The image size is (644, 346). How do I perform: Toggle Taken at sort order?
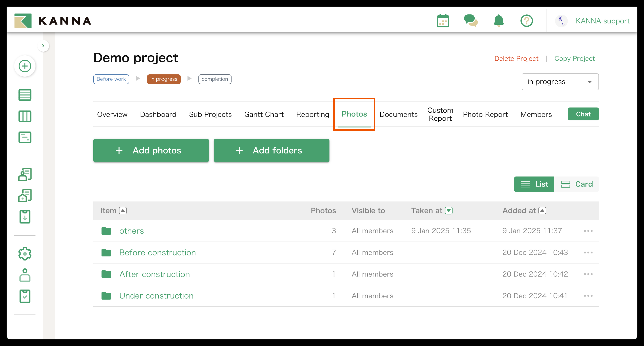coord(449,210)
